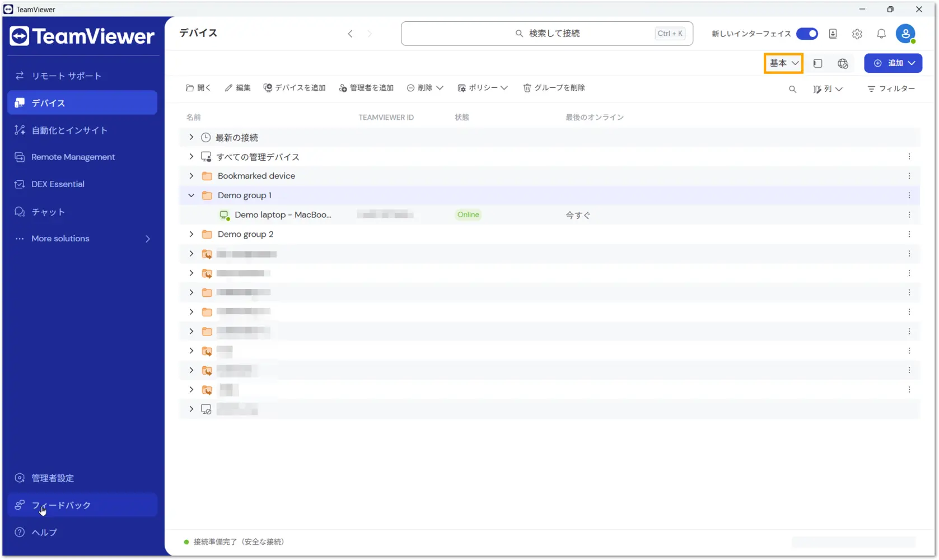The height and width of the screenshot is (560, 939).
Task: Toggle 新しいインターフェイス switch
Action: (807, 34)
